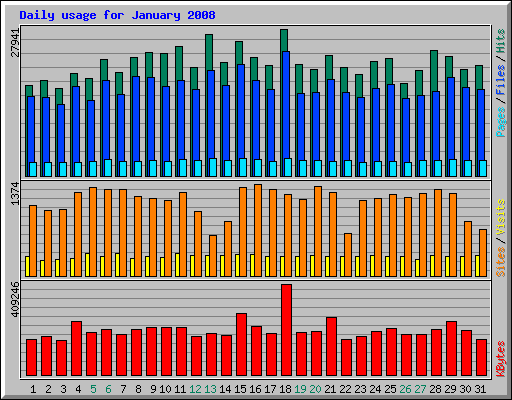Select the x-axis label for day 21
Image resolution: width=512 pixels, height=400 pixels.
[x=330, y=389]
